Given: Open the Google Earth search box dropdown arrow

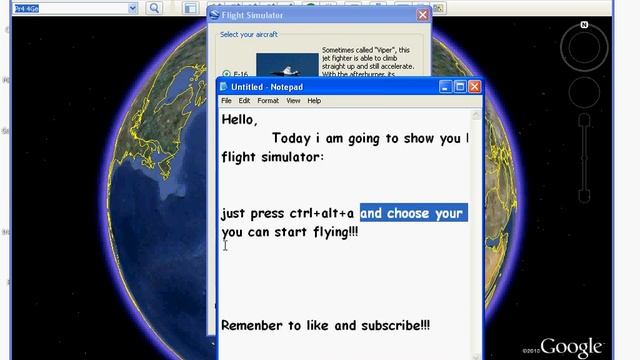Looking at the screenshot, I should tap(132, 8).
